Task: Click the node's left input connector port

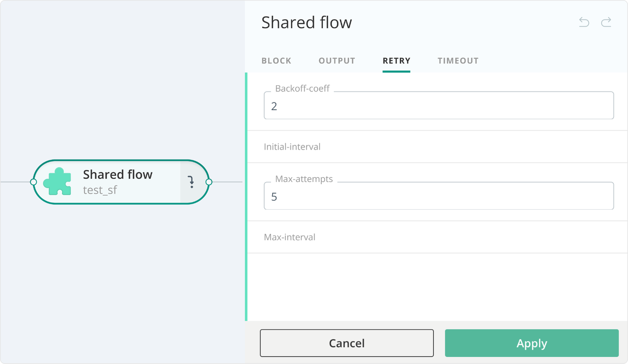Action: coord(33,182)
